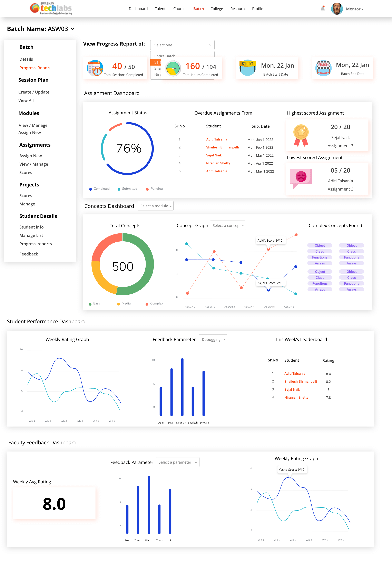Open the notifications bell
Screen dimensions: 392x563
[323, 9]
